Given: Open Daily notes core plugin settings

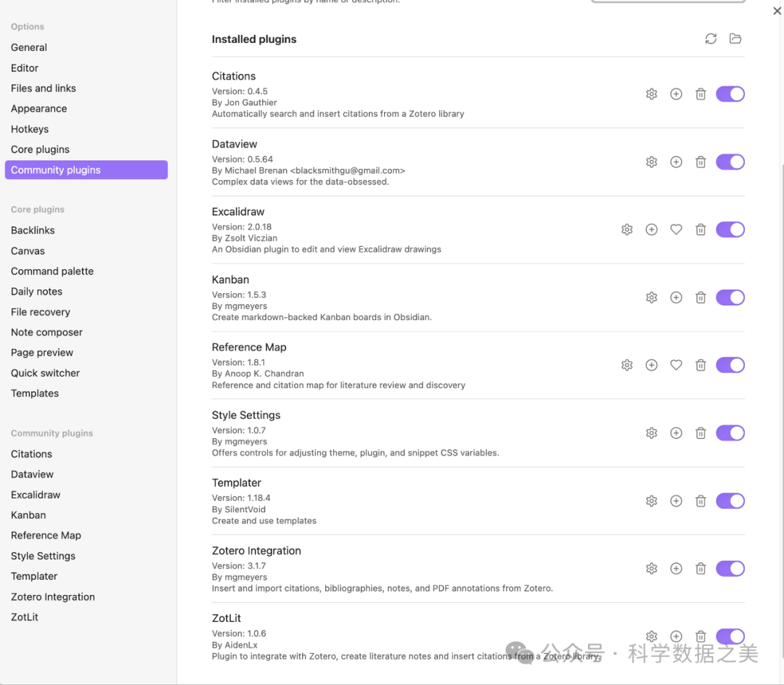Looking at the screenshot, I should [36, 292].
